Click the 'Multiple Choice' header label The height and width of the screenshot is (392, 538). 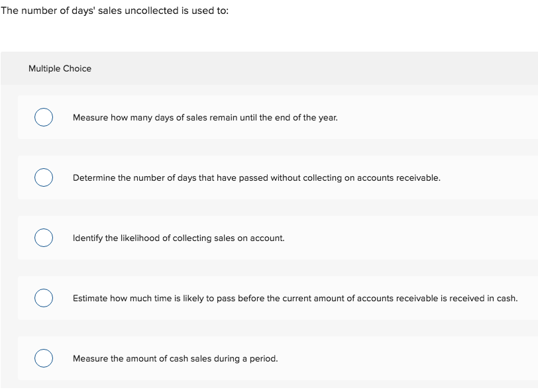pos(60,68)
